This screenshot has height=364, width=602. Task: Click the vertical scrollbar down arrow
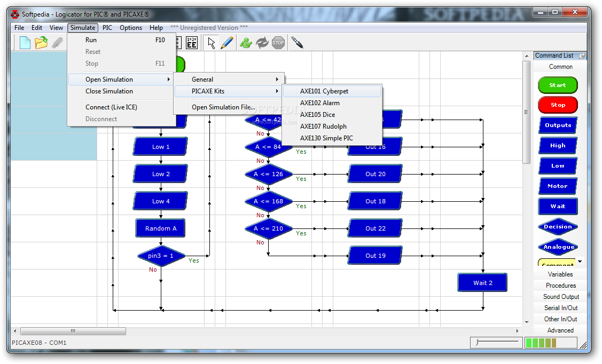pyautogui.click(x=526, y=322)
